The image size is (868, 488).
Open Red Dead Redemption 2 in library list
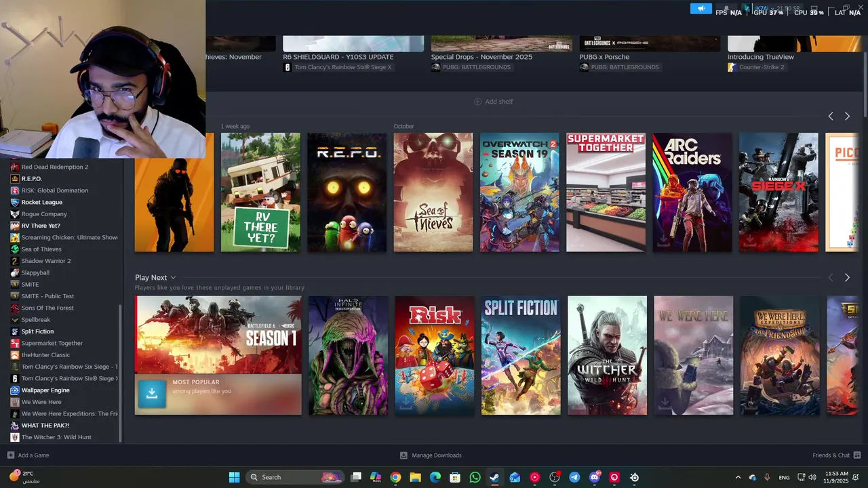click(x=55, y=167)
